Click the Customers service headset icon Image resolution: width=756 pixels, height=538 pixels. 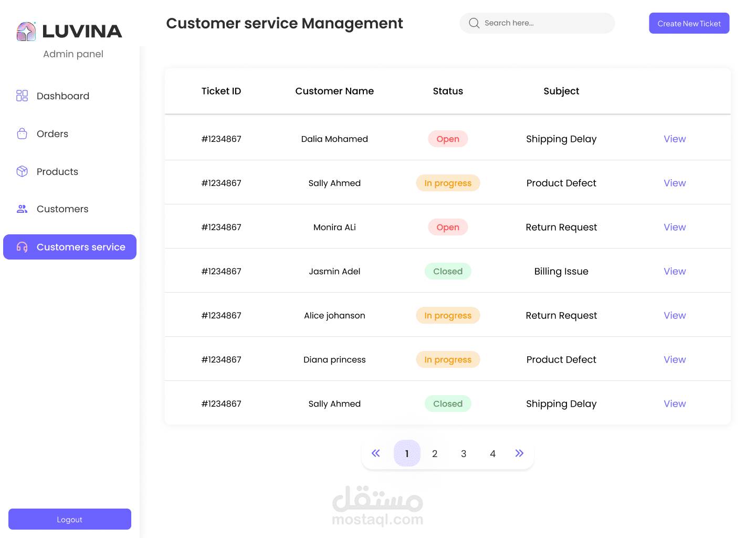tap(22, 247)
